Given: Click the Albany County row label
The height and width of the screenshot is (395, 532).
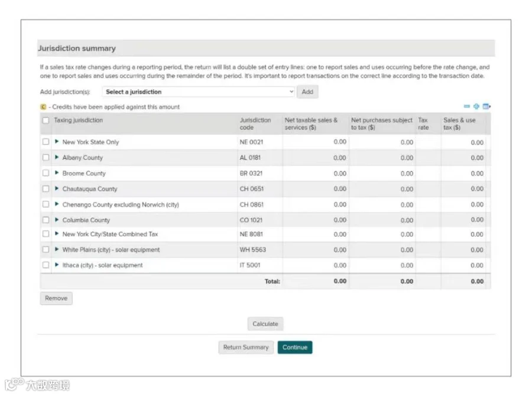Looking at the screenshot, I should (x=82, y=158).
